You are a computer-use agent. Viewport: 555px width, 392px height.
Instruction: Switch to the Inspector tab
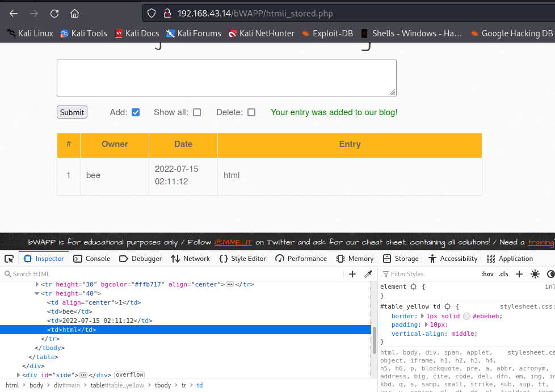[x=44, y=259]
